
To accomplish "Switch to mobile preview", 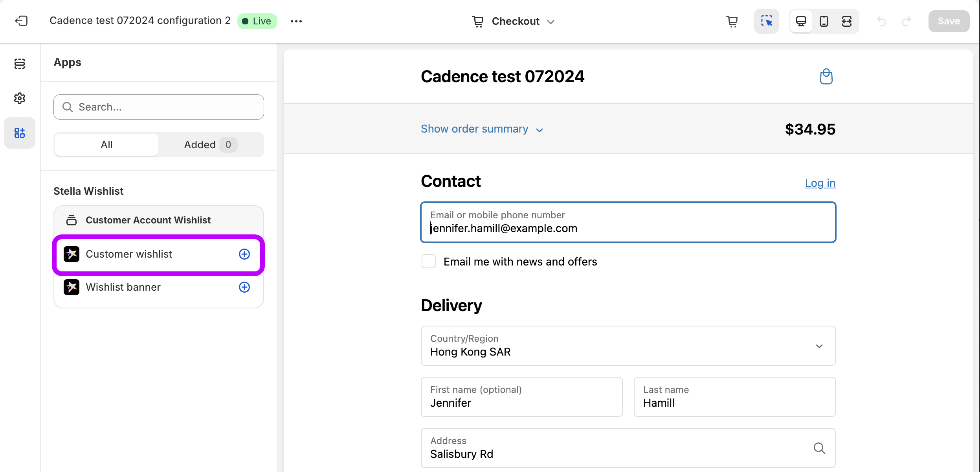I will click(x=824, y=21).
